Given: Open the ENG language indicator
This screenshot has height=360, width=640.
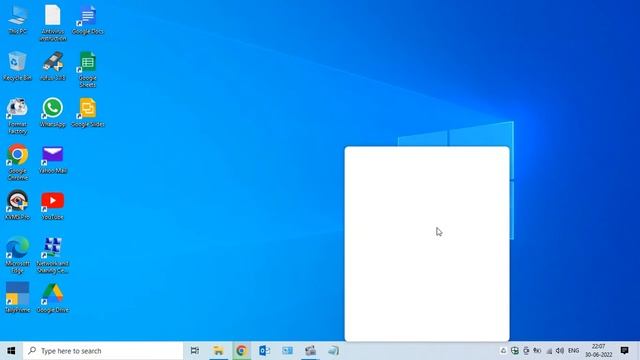Looking at the screenshot, I should coord(573,351).
